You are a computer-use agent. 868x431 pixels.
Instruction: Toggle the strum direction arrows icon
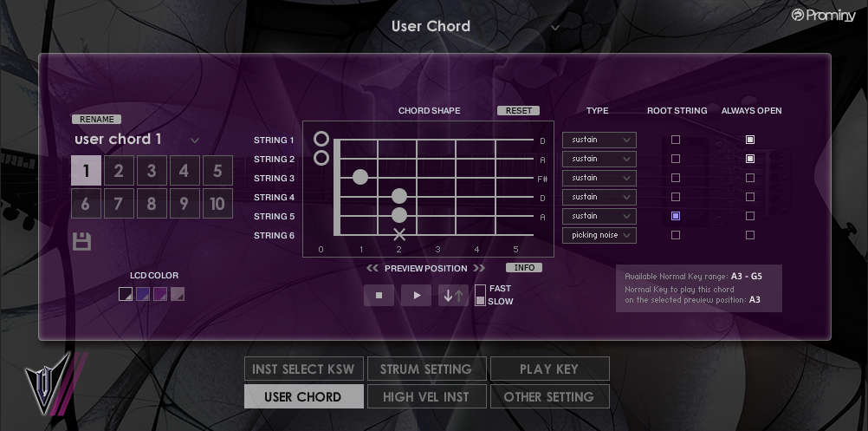pos(453,295)
